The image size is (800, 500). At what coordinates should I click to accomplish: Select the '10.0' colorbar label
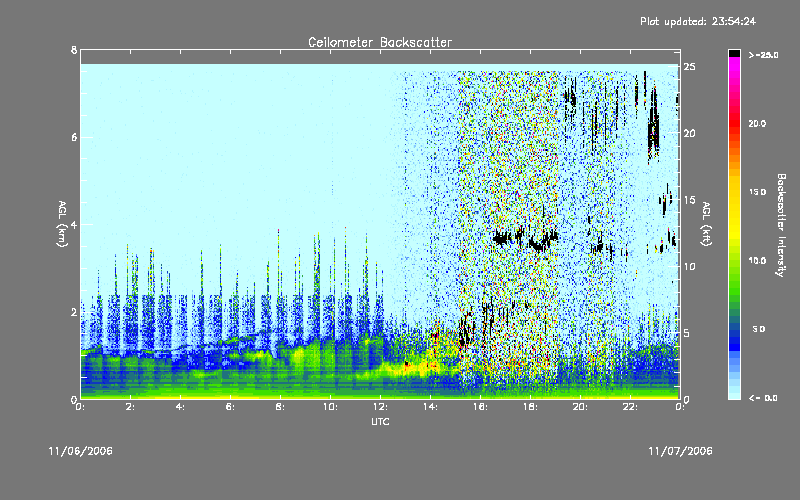[x=757, y=261]
